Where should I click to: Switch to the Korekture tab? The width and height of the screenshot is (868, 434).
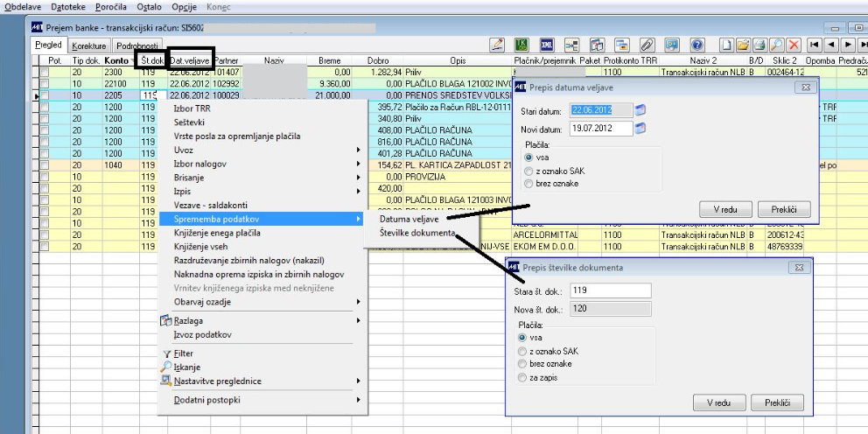click(88, 46)
